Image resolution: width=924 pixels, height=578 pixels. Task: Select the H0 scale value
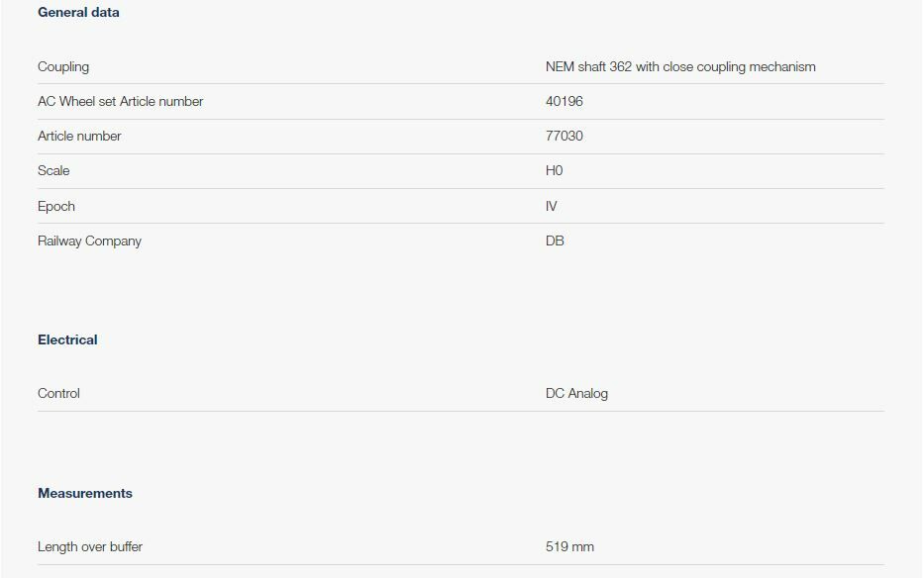554,171
